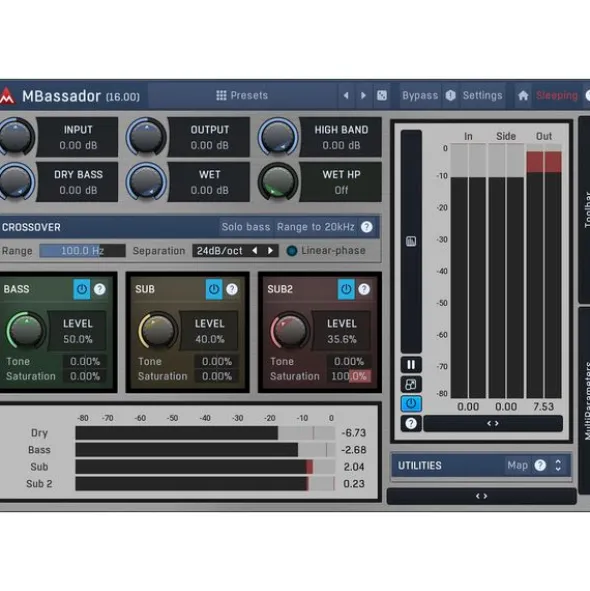This screenshot has width=590, height=591.
Task: Open the MultiParameters side tab
Action: [x=585, y=401]
